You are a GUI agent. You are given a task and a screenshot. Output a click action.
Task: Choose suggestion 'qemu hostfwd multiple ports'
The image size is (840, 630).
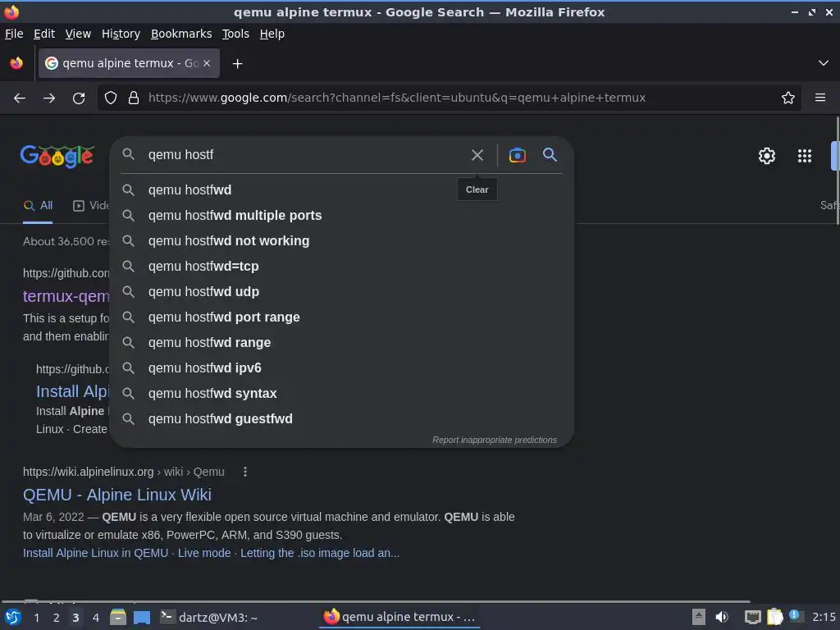click(x=342, y=216)
